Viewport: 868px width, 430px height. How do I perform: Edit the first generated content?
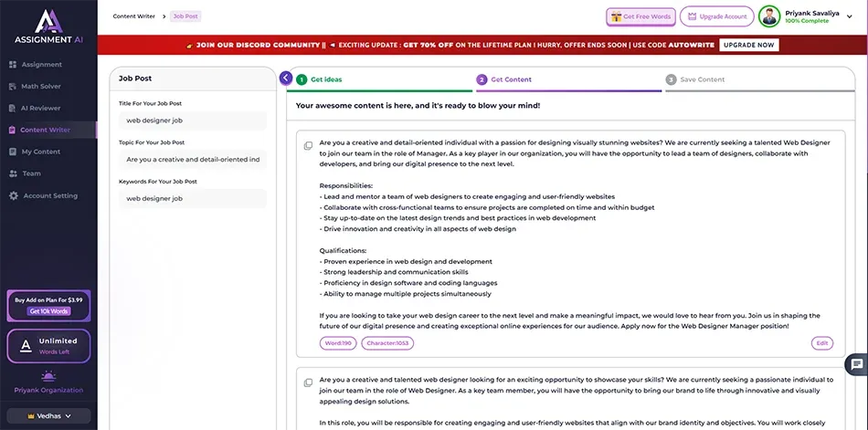[821, 343]
